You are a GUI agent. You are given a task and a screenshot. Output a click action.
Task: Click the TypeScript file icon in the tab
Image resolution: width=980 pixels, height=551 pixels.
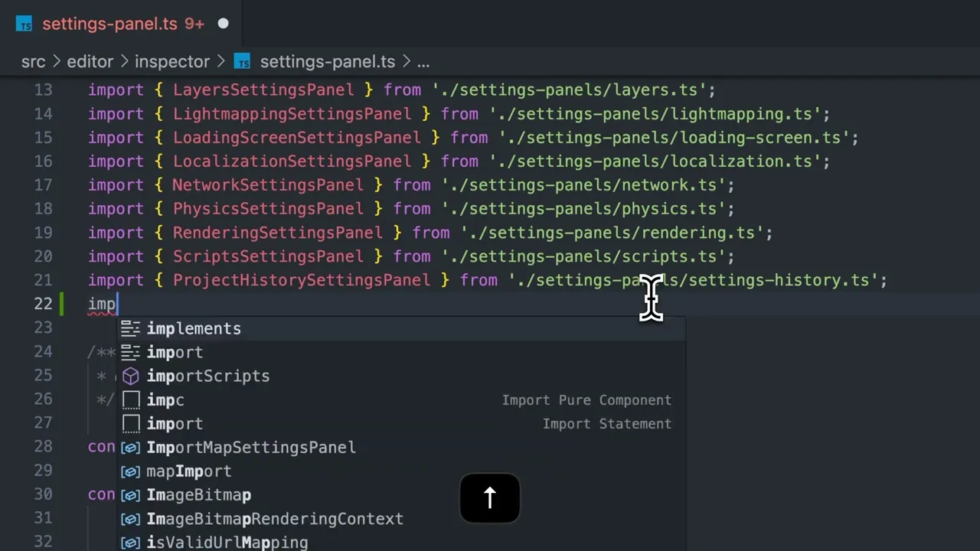24,24
